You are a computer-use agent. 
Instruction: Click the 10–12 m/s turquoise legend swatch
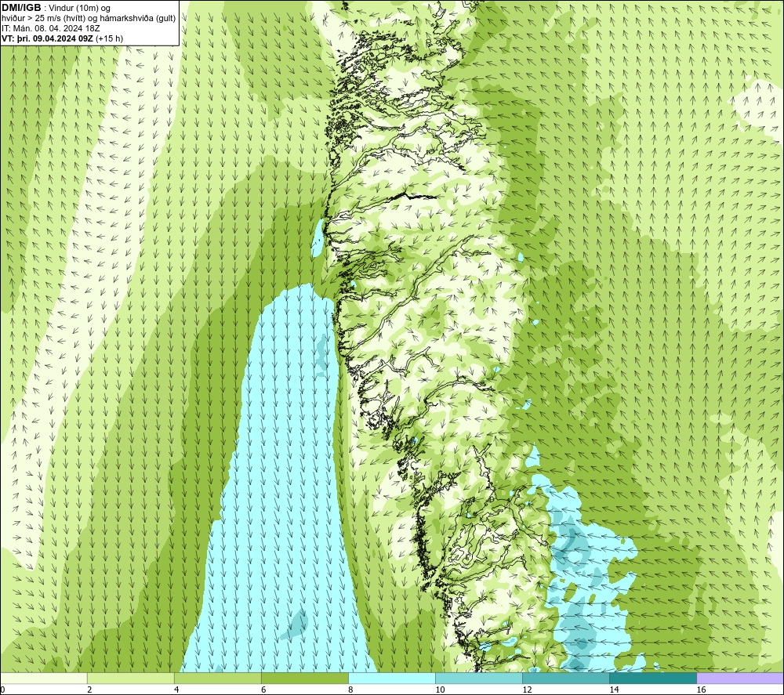pyautogui.click(x=479, y=678)
